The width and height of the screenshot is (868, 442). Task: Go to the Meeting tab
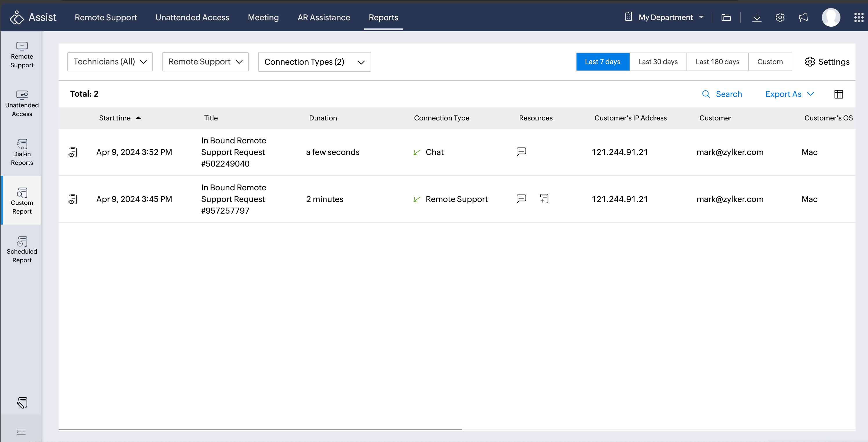(263, 17)
